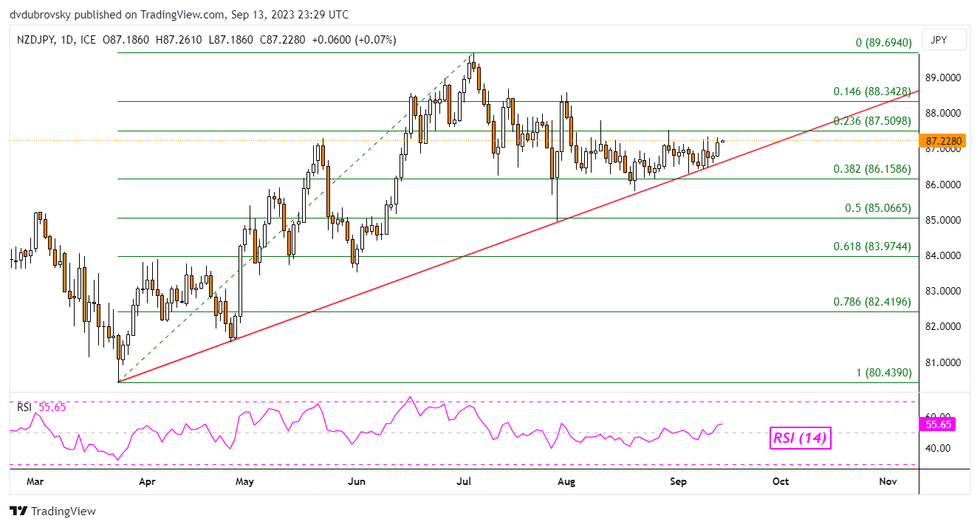Click the 82.0000 price axis label
The width and height of the screenshot is (980, 527).
pos(944,326)
